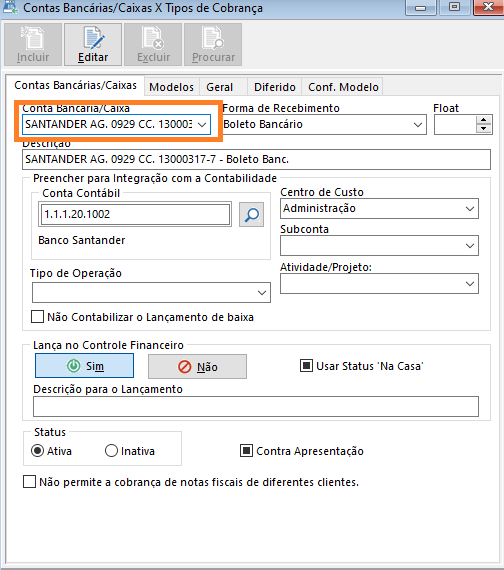Viewport: 504px width, 570px height.
Task: Check Não permite cobrança de diferentes clientes
Action: [x=29, y=482]
